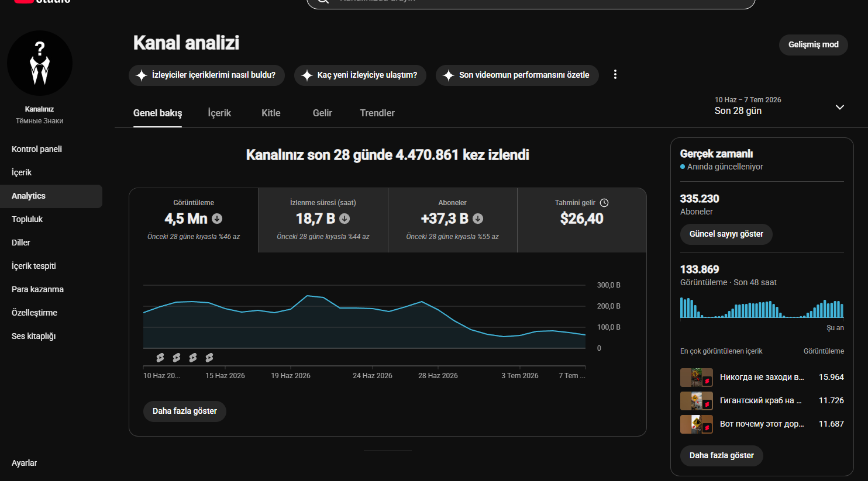Viewport: 868px width, 481px height.
Task: Click the Güncel sayıyı göster button
Action: (726, 234)
